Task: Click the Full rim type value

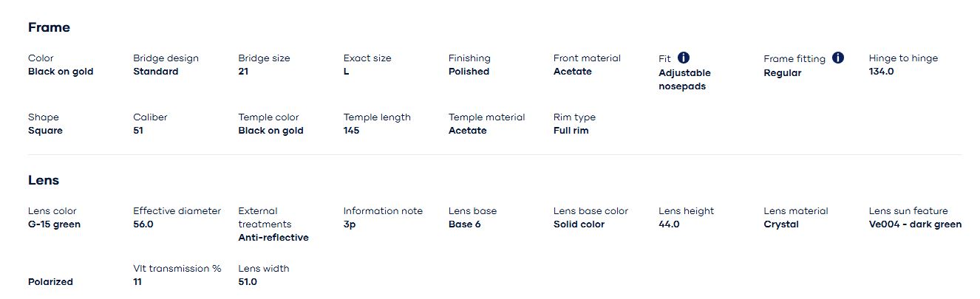Action: tap(571, 131)
